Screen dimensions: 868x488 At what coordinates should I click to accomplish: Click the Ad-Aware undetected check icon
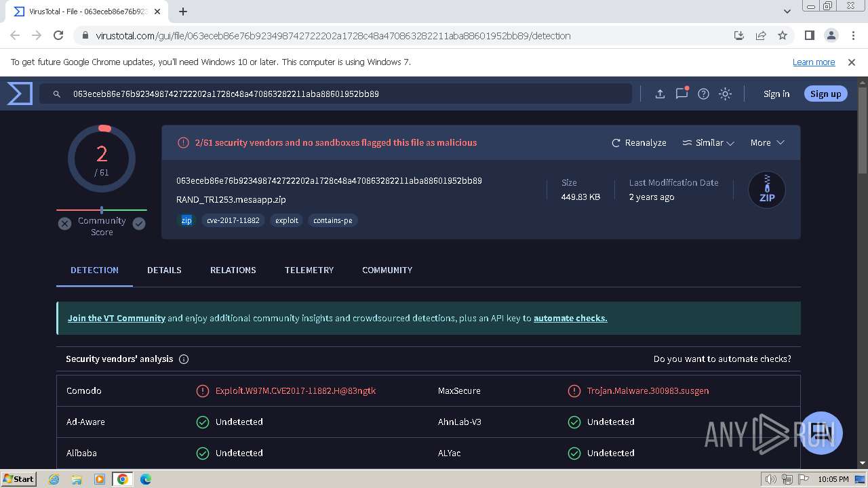[202, 422]
